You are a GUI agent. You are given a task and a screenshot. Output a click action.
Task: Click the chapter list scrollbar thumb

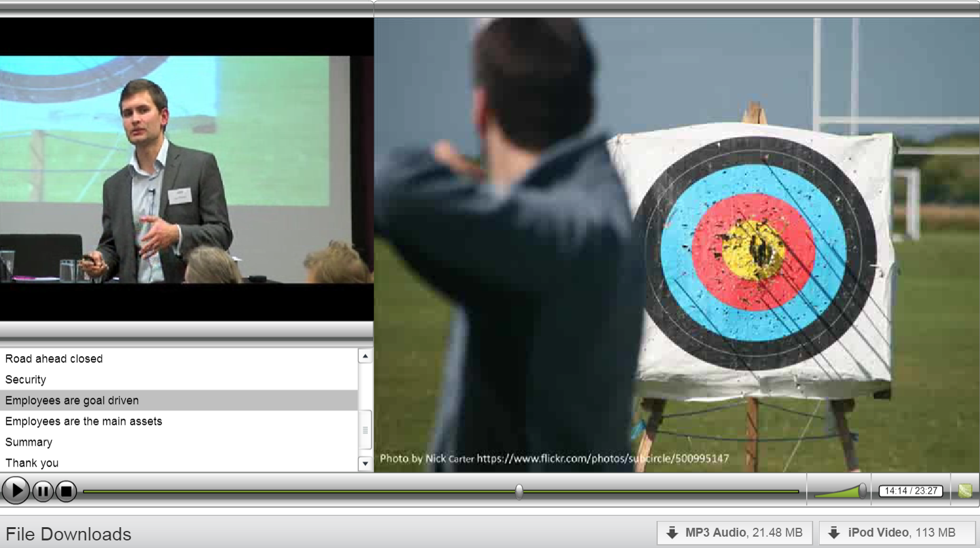click(x=365, y=430)
